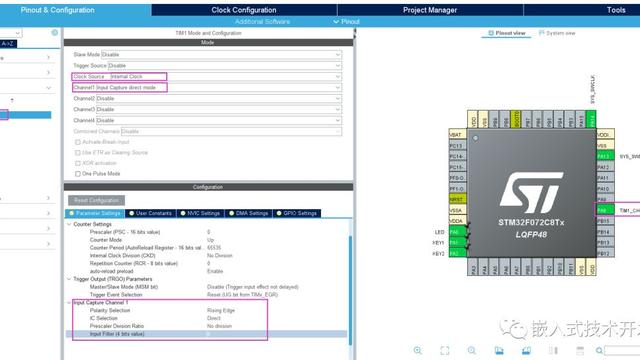Click the fit-to-screen icon in pinout toolbar

[x=444, y=350]
